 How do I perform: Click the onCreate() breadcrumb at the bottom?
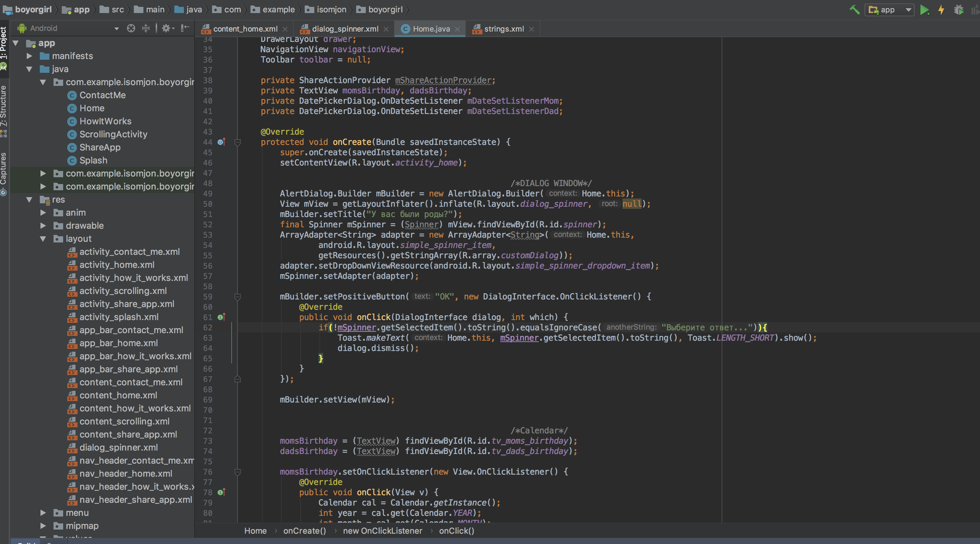pos(304,531)
